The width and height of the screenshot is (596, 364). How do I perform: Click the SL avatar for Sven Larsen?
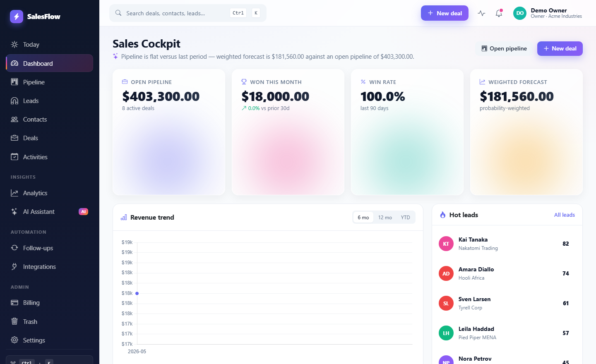pos(446,303)
